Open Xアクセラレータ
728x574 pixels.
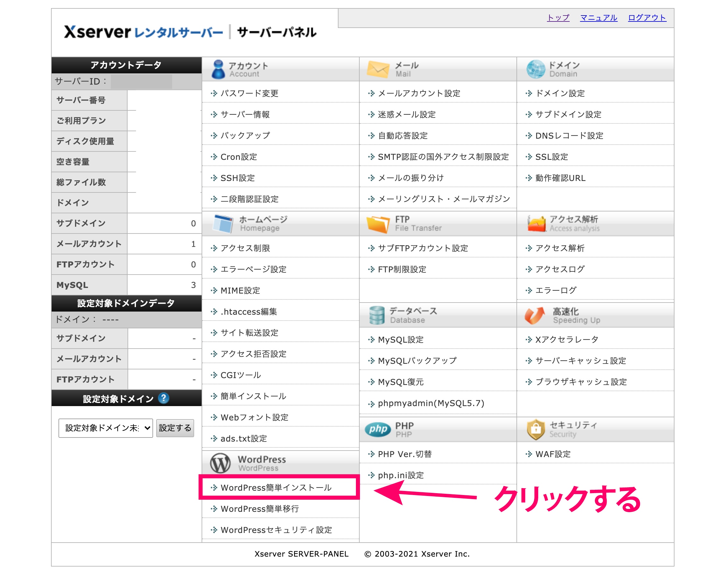point(567,340)
